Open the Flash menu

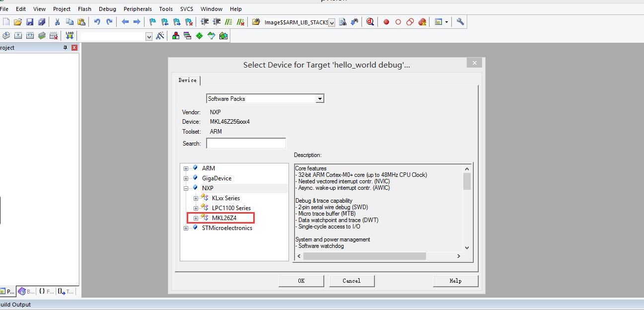pyautogui.click(x=84, y=9)
